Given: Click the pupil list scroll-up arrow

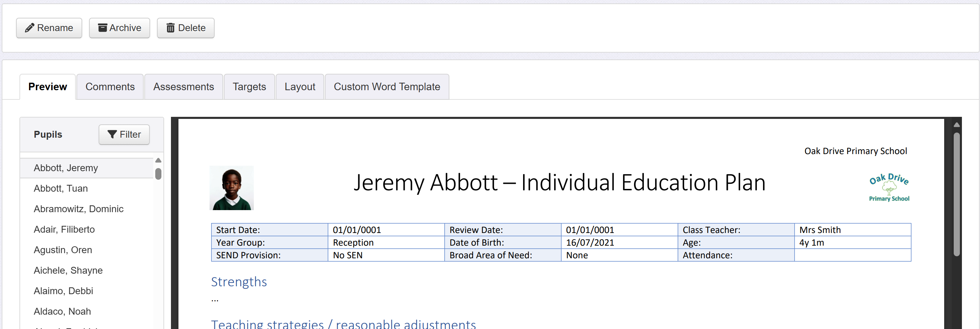Looking at the screenshot, I should tap(158, 160).
